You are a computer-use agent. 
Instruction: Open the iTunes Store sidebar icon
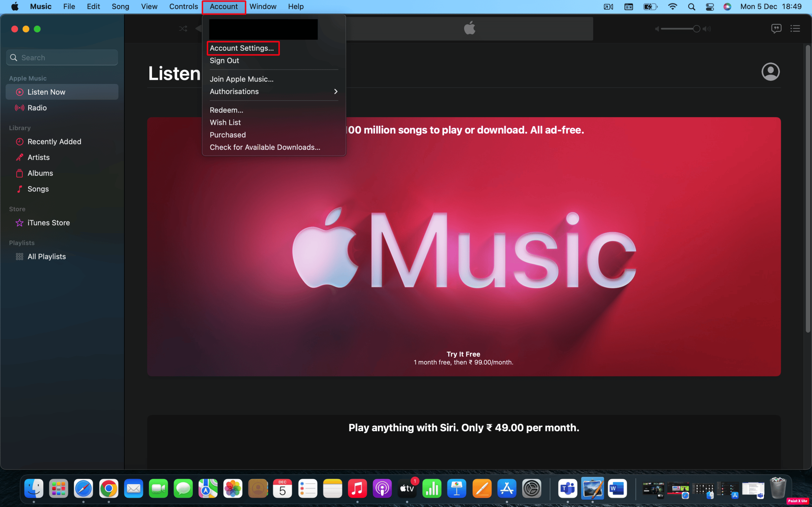(19, 222)
